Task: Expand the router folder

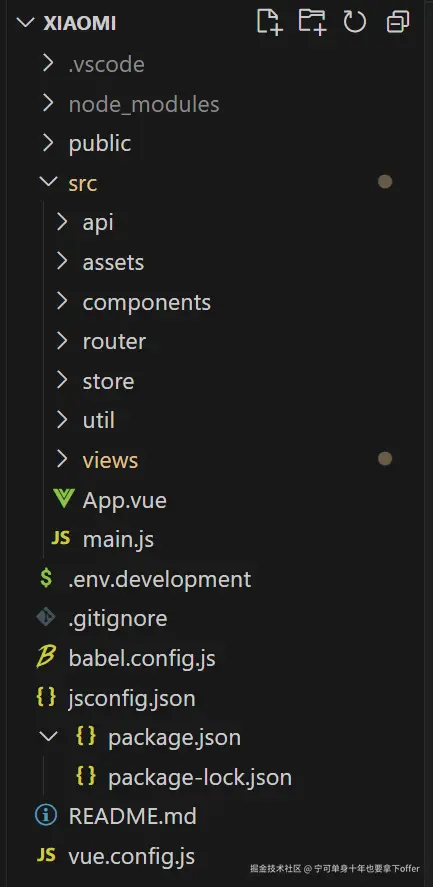Action: pyautogui.click(x=62, y=341)
